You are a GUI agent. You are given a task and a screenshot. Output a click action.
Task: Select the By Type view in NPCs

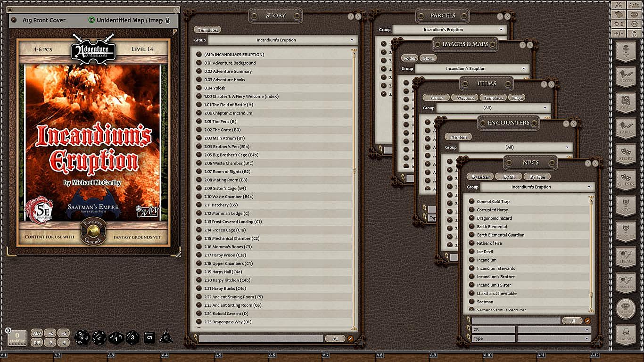pyautogui.click(x=537, y=177)
